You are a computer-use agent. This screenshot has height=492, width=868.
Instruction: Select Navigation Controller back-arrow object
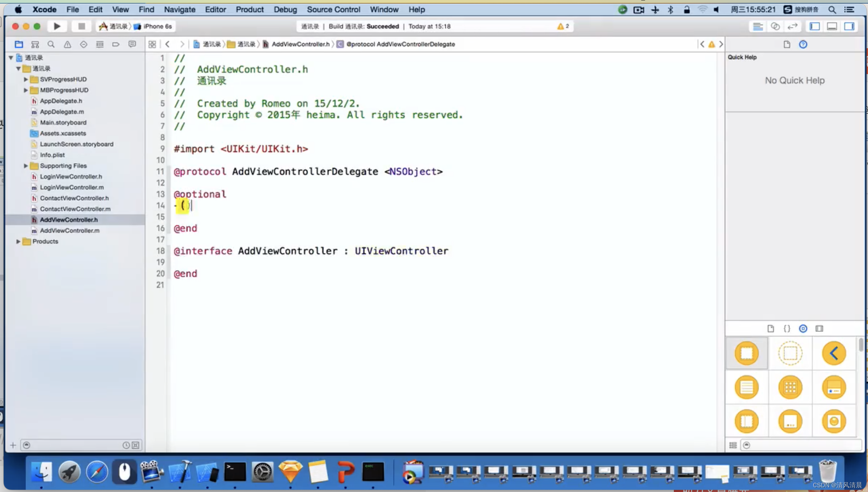(834, 353)
